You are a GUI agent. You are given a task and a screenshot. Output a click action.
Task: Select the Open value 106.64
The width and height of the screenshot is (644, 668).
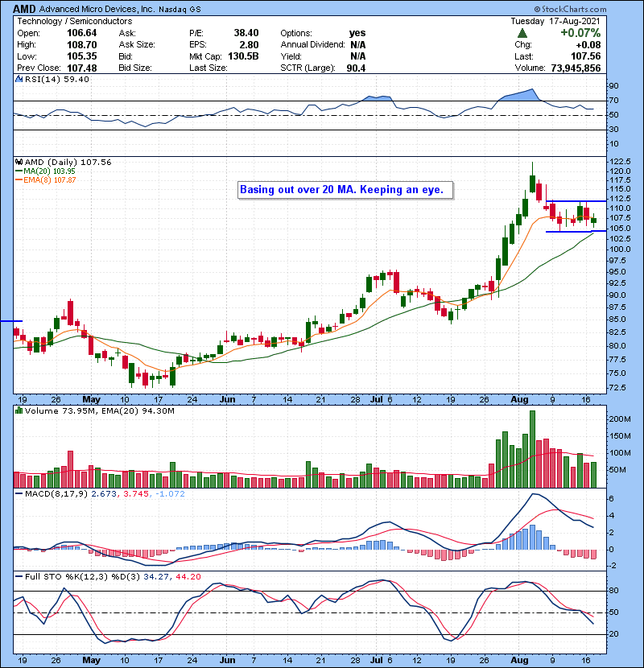[x=82, y=33]
